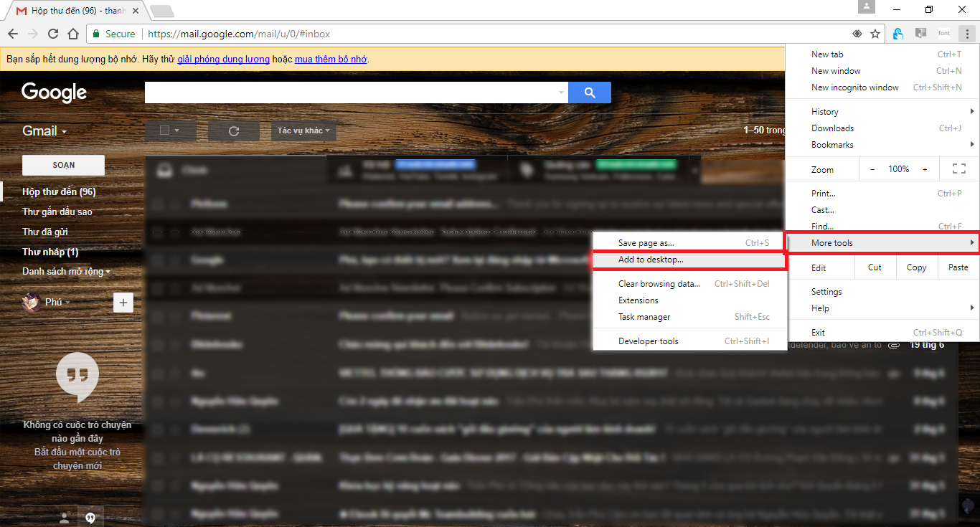The height and width of the screenshot is (527, 980).
Task: Open Downloads from the Chrome menu
Action: tap(882, 128)
